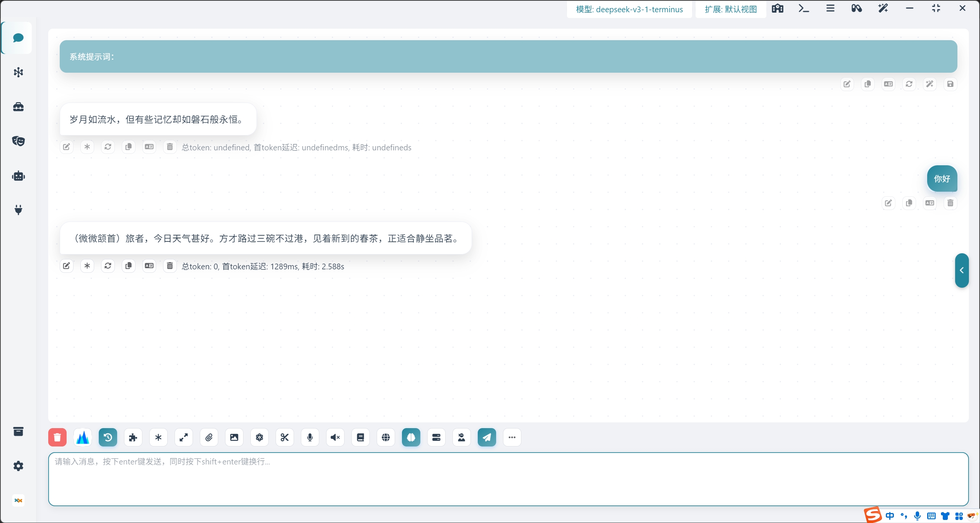Expand the right side panel arrow
Image resolution: width=980 pixels, height=523 pixels.
[x=962, y=270]
